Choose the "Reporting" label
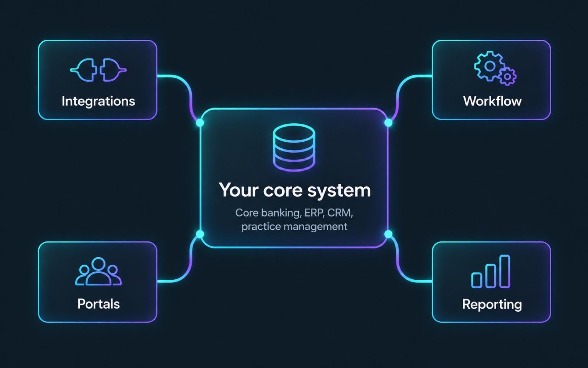Viewport: 588px width, 368px height. coord(492,305)
